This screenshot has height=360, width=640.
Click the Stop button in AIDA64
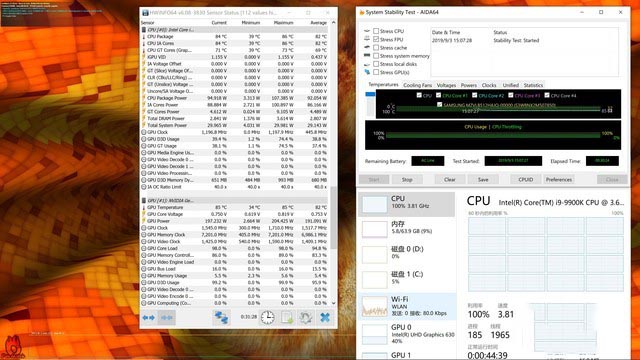[407, 180]
